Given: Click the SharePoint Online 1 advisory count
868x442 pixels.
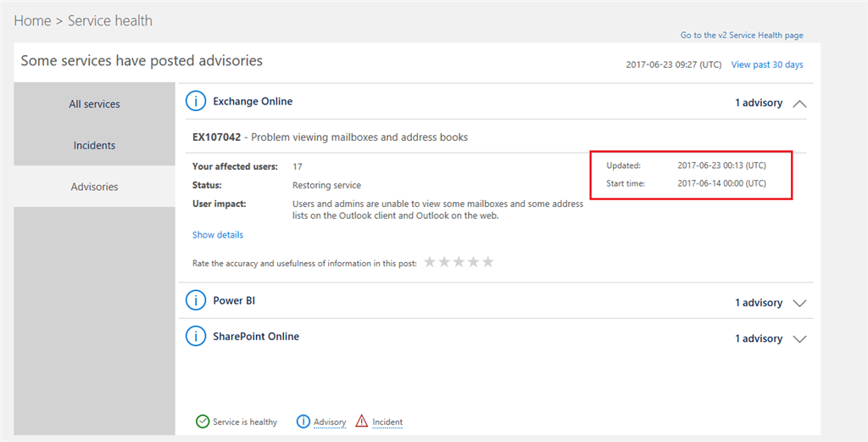Looking at the screenshot, I should click(x=759, y=339).
